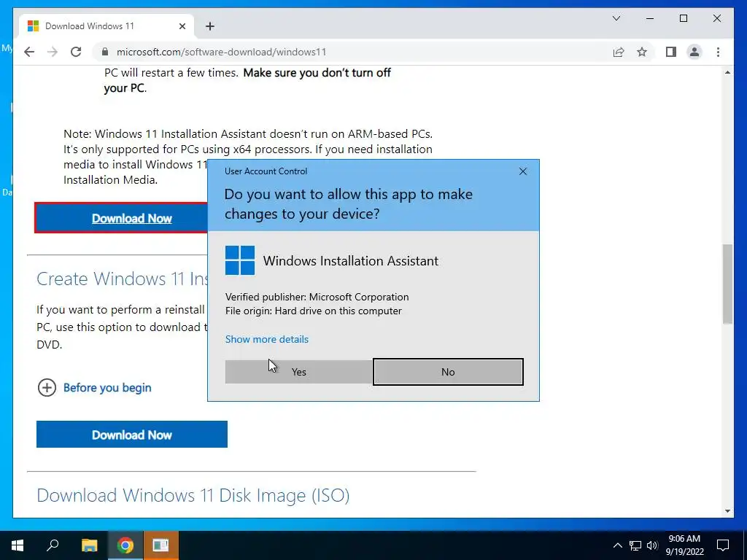Screen dimensions: 747x560
Task: Click Create Windows 11 heading
Action: click(123, 279)
